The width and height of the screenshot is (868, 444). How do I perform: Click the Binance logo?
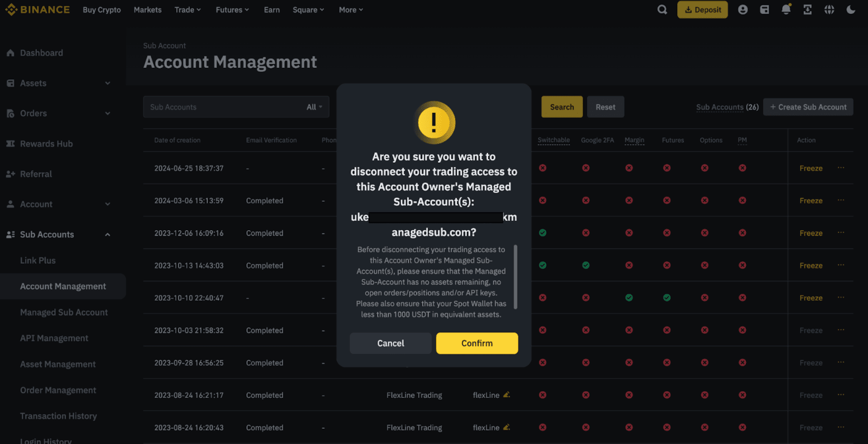(37, 10)
